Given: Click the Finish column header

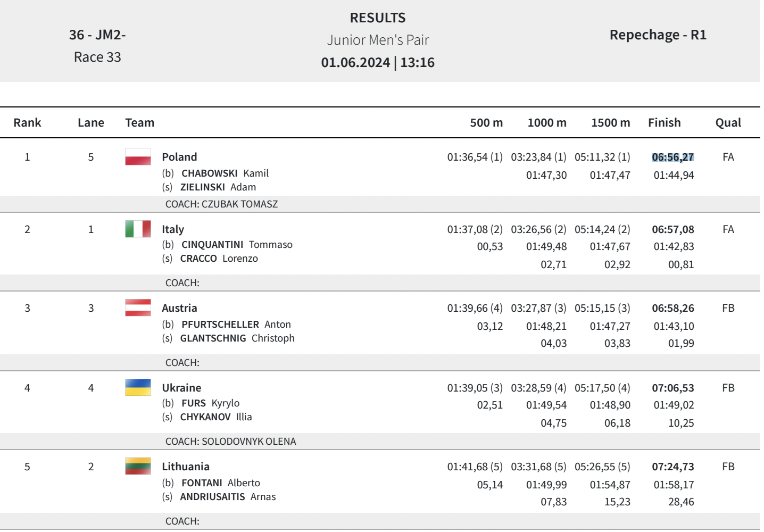Looking at the screenshot, I should [664, 122].
